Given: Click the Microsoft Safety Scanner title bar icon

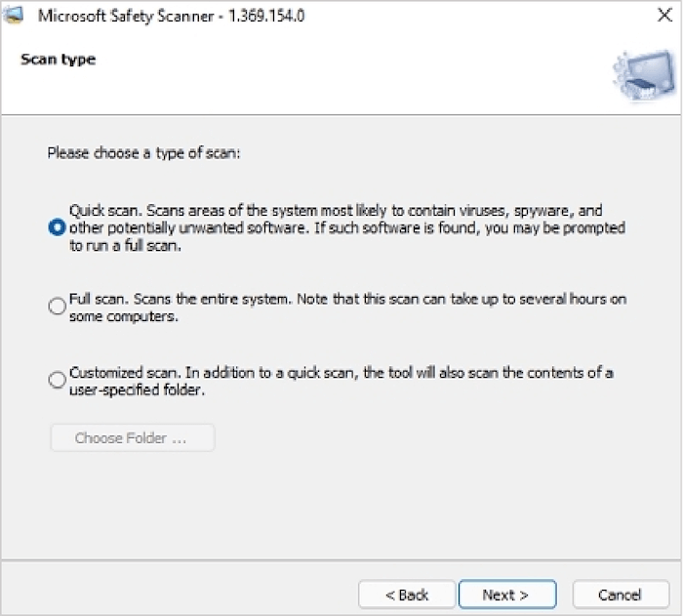Looking at the screenshot, I should [15, 17].
